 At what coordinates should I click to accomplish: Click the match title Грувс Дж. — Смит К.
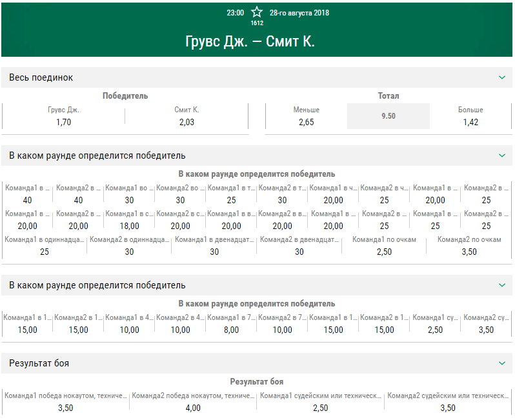250,41
